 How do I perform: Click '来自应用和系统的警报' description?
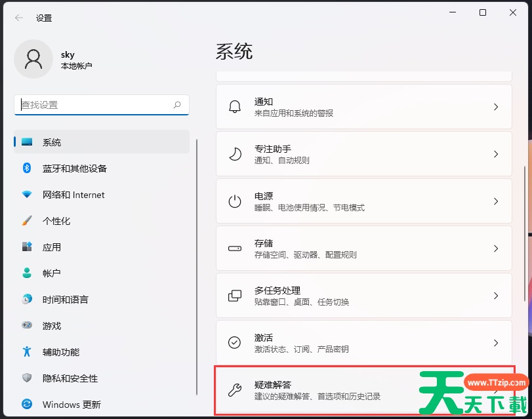pos(294,113)
